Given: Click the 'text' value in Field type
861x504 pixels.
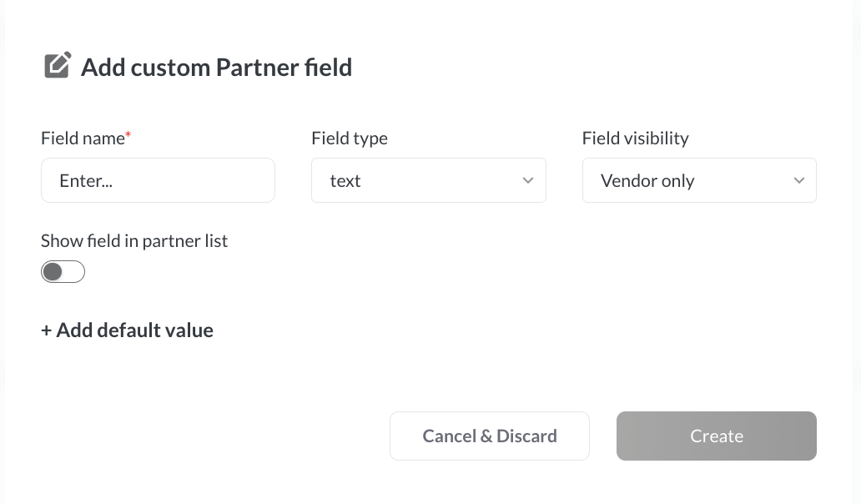Looking at the screenshot, I should tap(345, 181).
